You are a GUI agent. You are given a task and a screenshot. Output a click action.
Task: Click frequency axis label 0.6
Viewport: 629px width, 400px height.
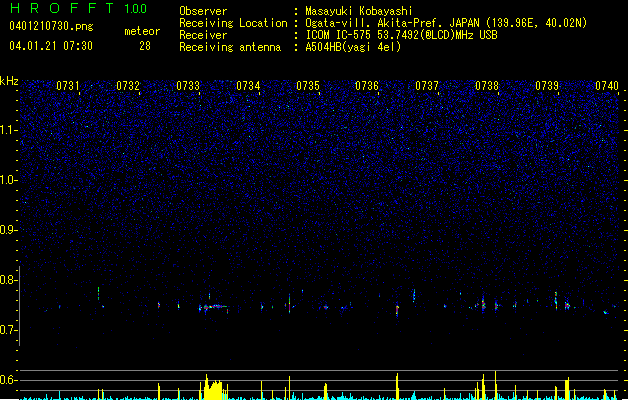(8, 380)
